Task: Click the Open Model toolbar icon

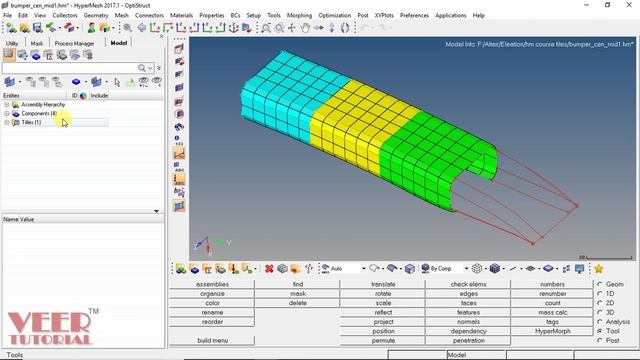Action: (x=24, y=28)
